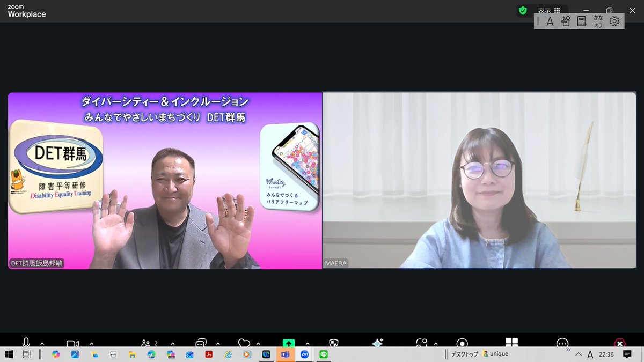Open IME dictionary word registration icon
This screenshot has height=362, width=644.
point(582,21)
